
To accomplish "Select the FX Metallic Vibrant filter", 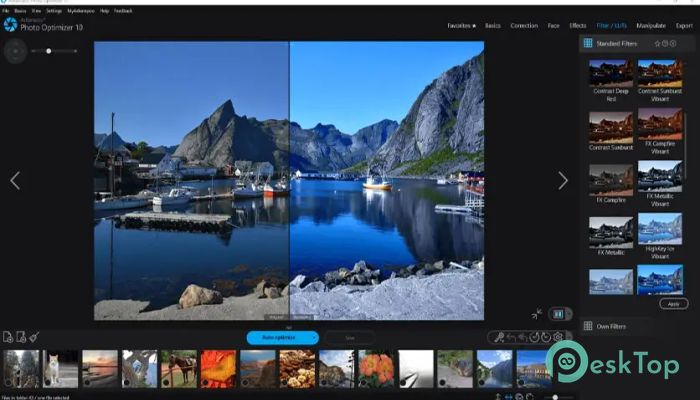I will (x=660, y=184).
